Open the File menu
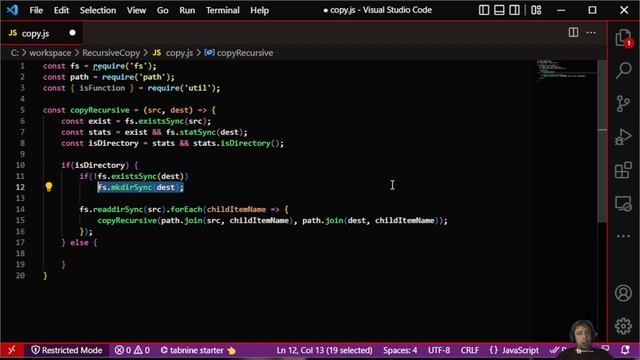Viewport: 640px width, 360px height. coord(36,10)
